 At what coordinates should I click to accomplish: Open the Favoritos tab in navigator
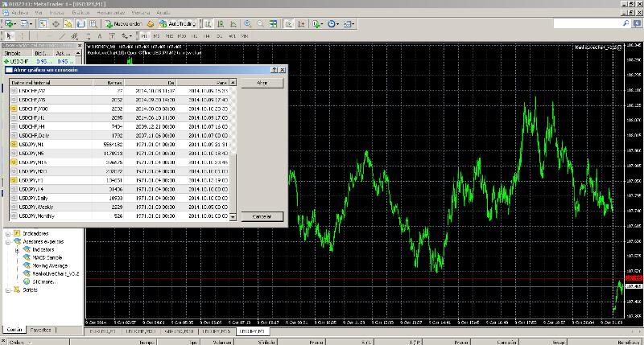[x=40, y=330]
